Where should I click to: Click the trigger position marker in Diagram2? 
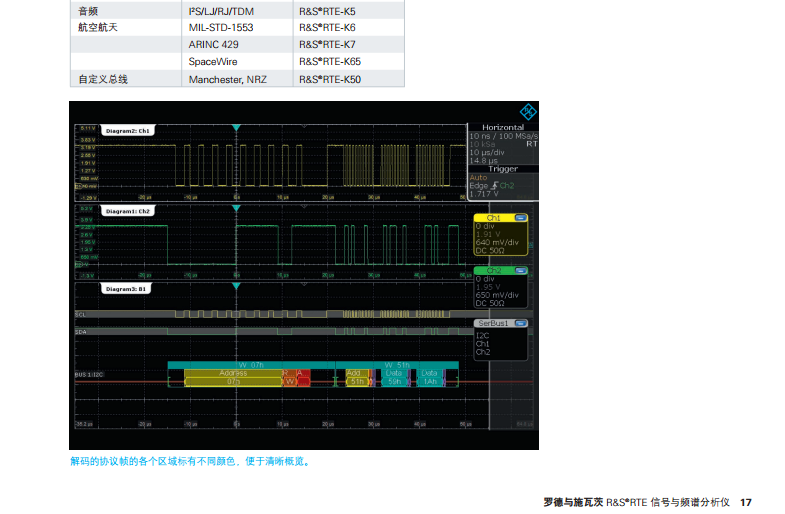click(236, 128)
